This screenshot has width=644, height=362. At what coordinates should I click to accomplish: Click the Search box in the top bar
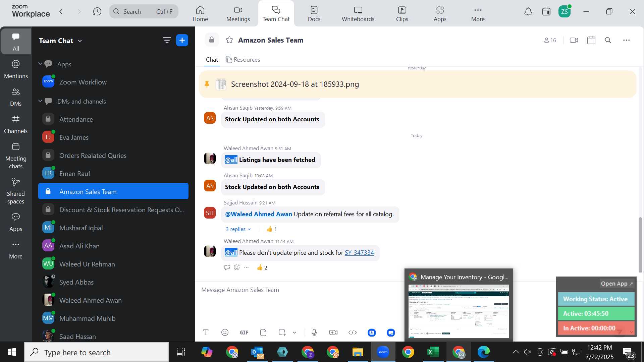click(x=144, y=12)
